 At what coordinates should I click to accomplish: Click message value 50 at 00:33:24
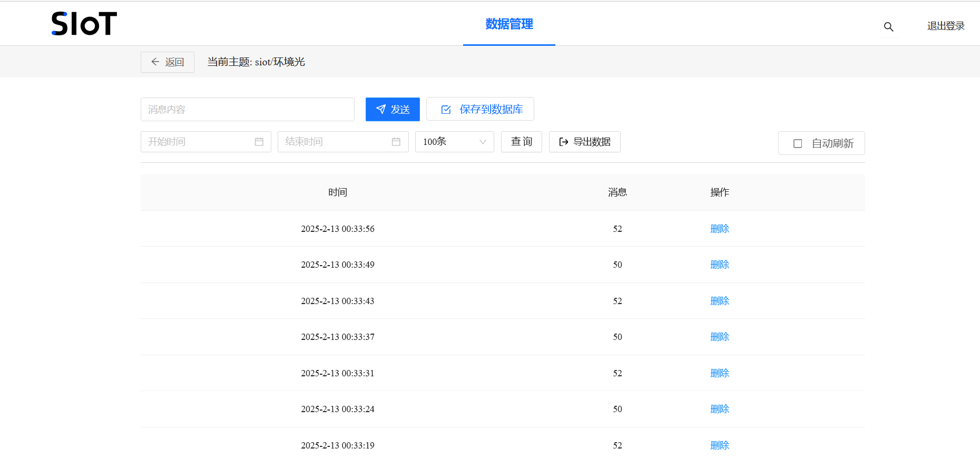pyautogui.click(x=618, y=409)
